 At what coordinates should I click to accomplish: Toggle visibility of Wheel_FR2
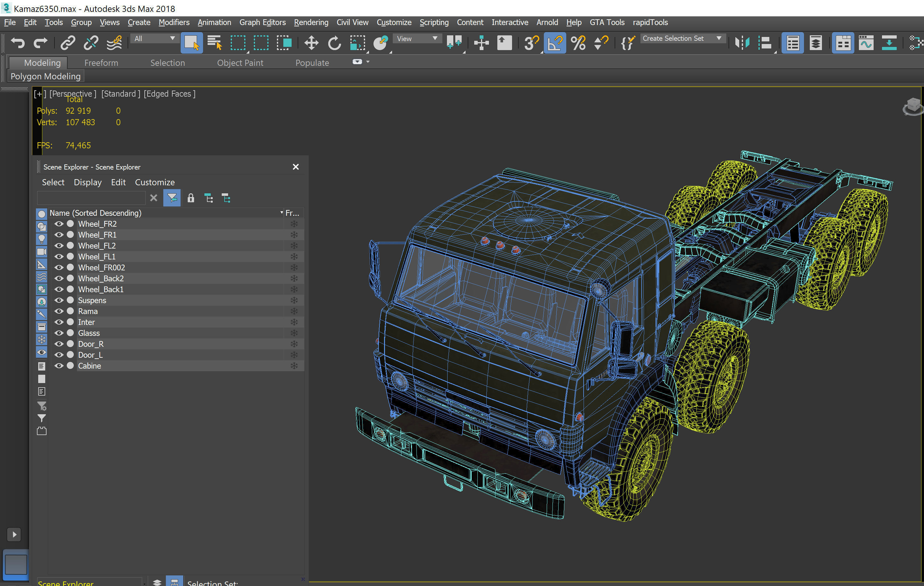point(59,224)
